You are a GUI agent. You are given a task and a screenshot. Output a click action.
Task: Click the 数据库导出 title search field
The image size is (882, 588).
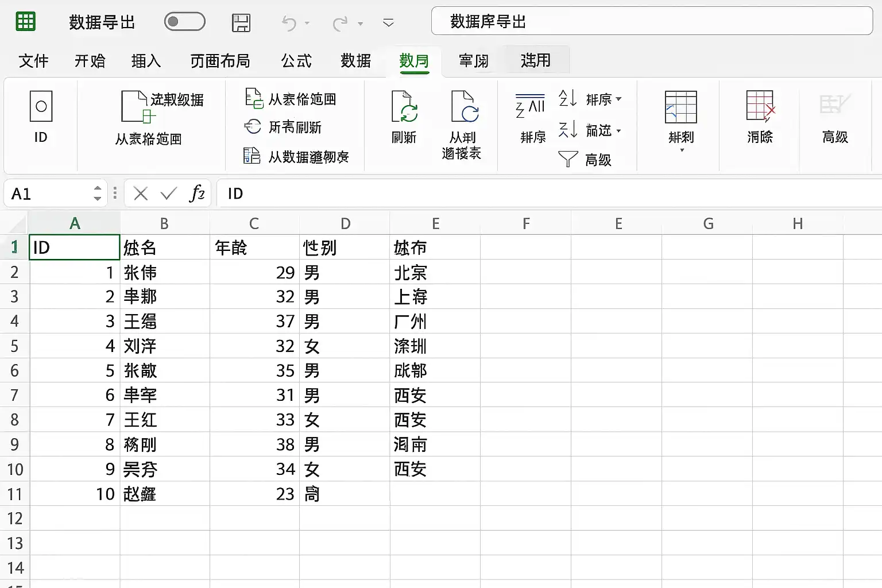(x=652, y=21)
